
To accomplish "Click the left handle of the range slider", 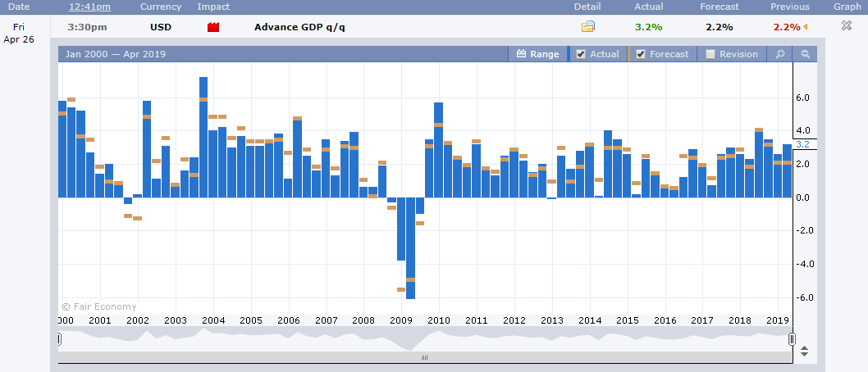I will pyautogui.click(x=59, y=339).
